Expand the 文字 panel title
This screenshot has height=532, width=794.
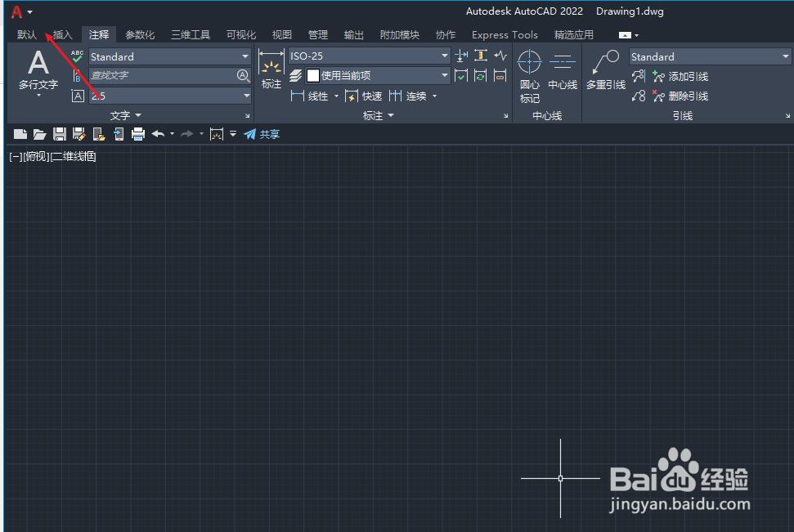(x=126, y=116)
